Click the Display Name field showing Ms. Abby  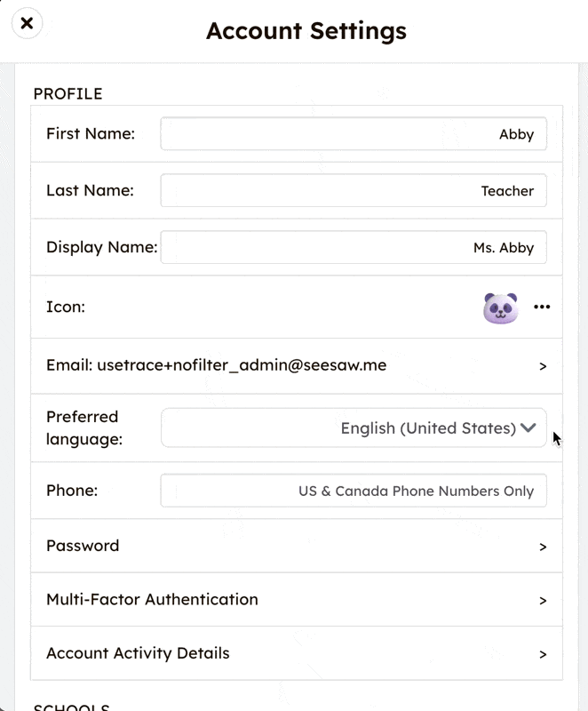pyautogui.click(x=354, y=247)
